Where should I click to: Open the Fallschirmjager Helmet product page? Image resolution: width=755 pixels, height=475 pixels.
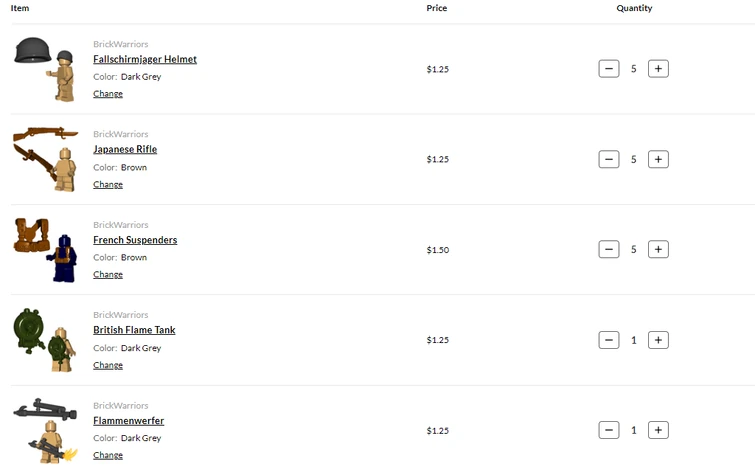pyautogui.click(x=145, y=59)
